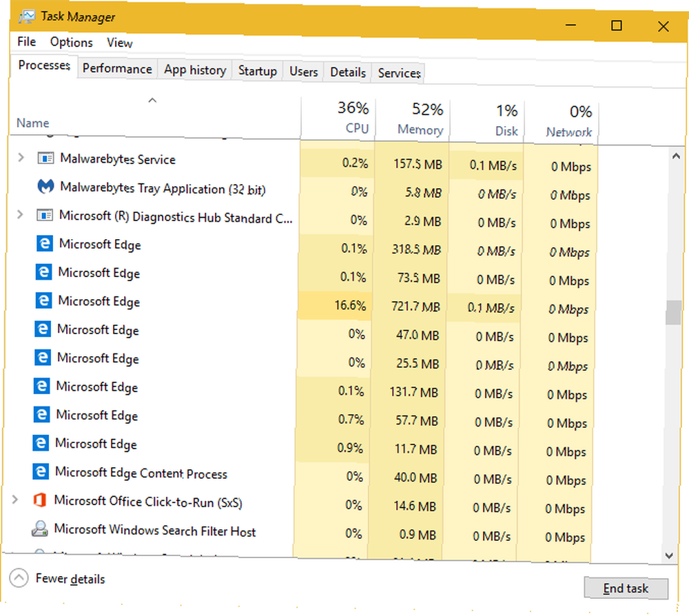
Task: Click the scroll down arrow of process list
Action: (x=669, y=555)
